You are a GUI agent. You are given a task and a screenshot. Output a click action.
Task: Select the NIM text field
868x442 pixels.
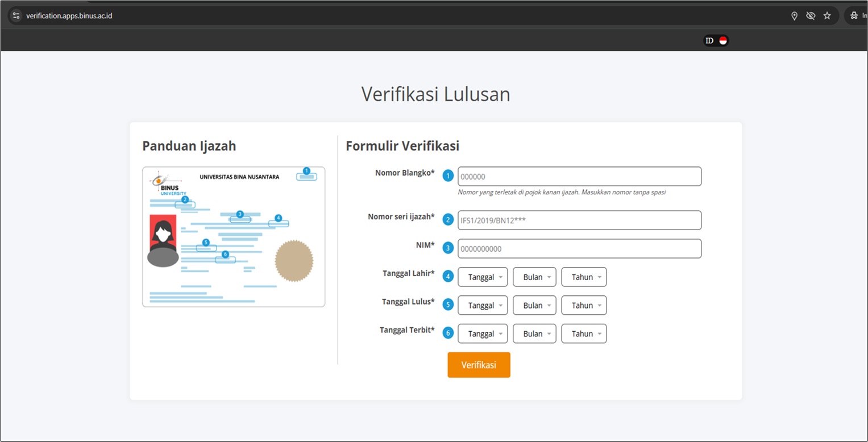point(579,249)
